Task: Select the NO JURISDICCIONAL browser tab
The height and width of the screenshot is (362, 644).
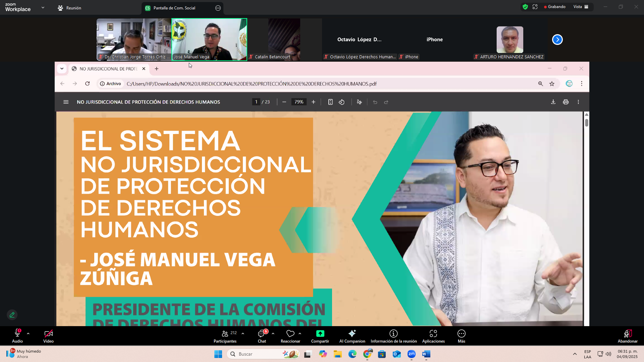Action: pyautogui.click(x=108, y=69)
